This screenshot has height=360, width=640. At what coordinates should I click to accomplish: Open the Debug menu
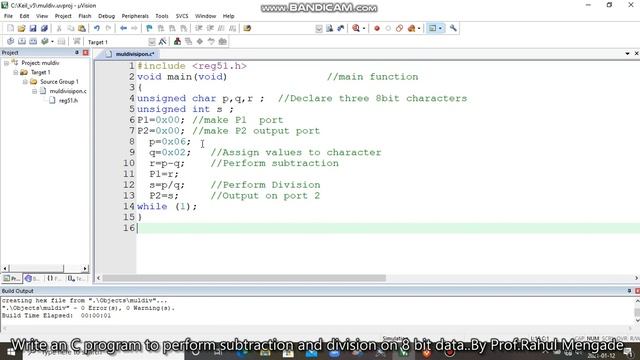click(106, 16)
